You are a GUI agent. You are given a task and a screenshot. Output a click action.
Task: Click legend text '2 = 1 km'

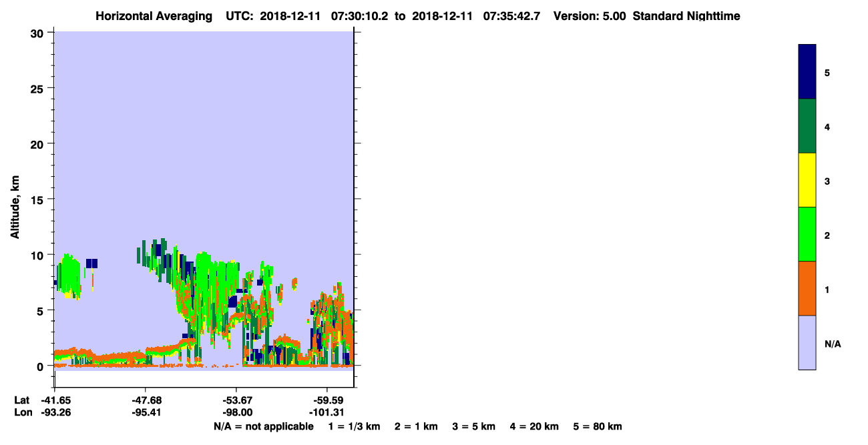(416, 426)
